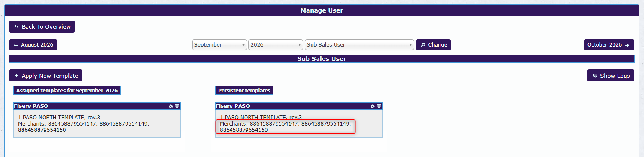Click Merchants list in Persistent templates box
This screenshot has height=157, width=644.
(x=286, y=127)
